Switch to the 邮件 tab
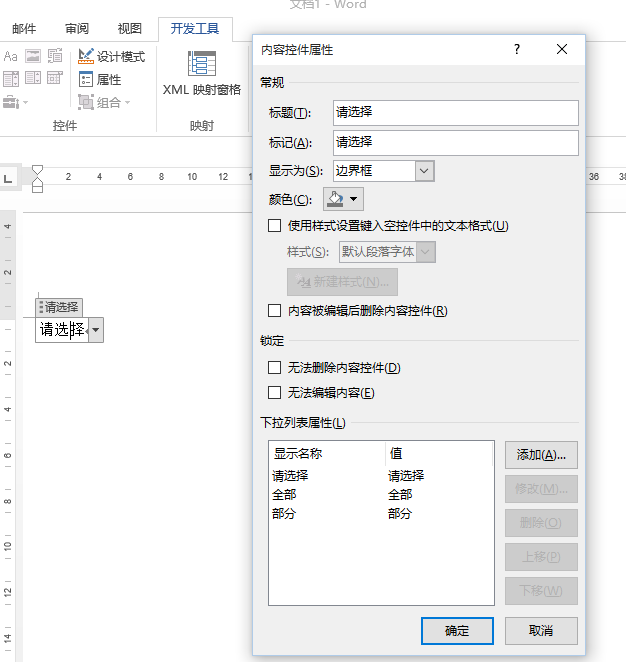This screenshot has width=626, height=662. coord(24,29)
